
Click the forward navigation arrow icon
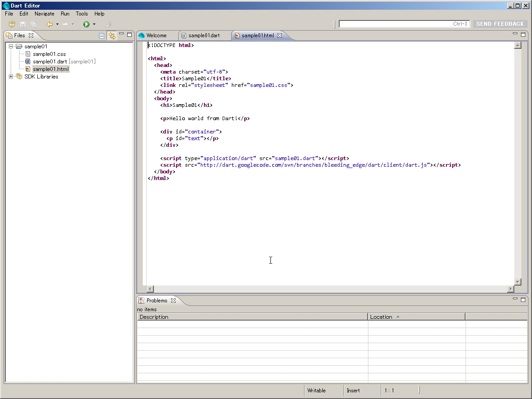(x=65, y=24)
